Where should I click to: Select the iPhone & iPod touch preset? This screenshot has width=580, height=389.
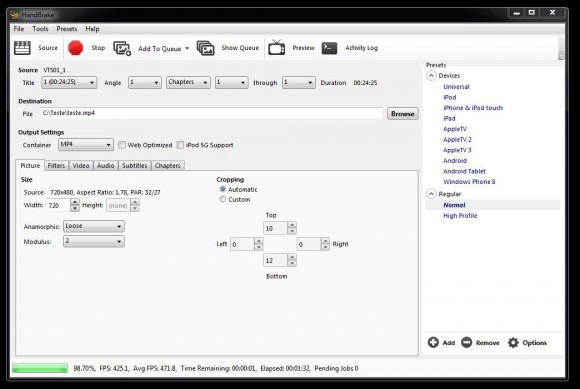[x=473, y=108]
